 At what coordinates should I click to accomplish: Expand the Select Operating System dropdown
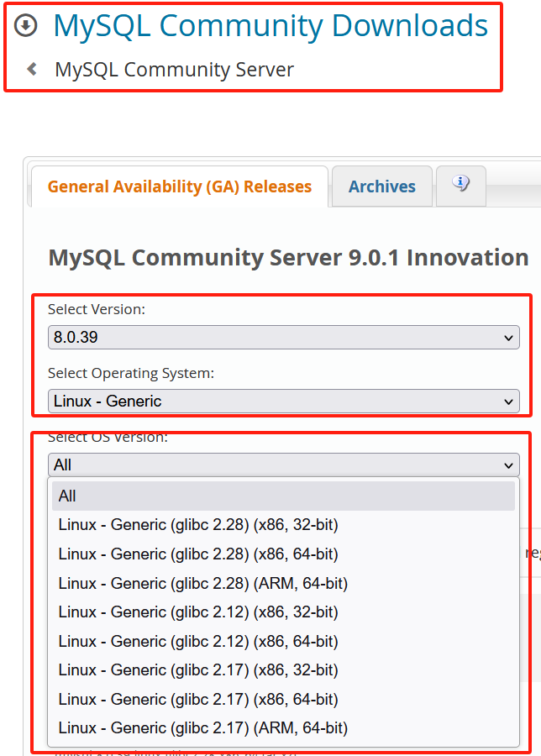[x=283, y=402]
